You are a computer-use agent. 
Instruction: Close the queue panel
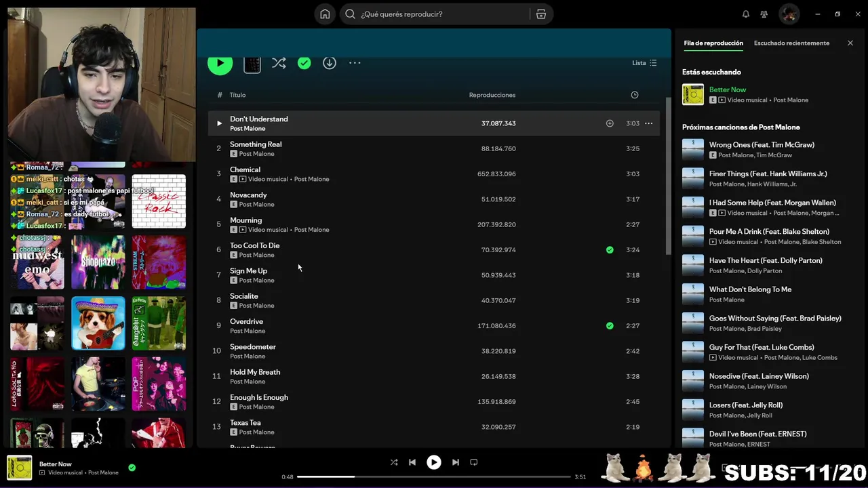[x=850, y=43]
